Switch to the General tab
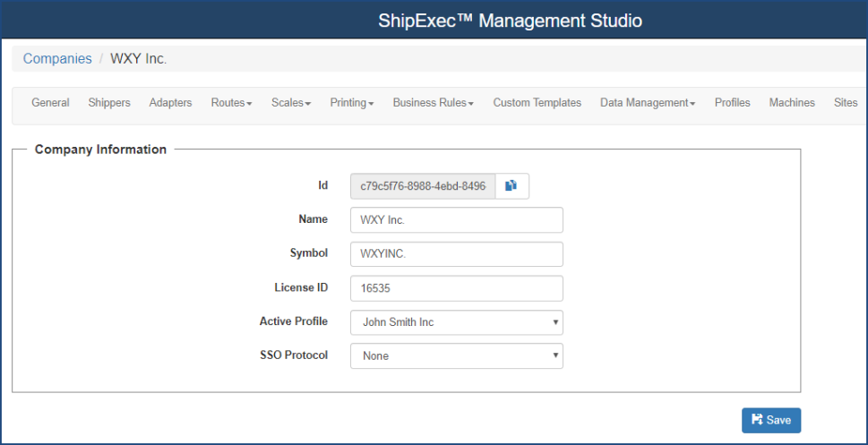Screen dimensions: 868x445 click(50, 103)
